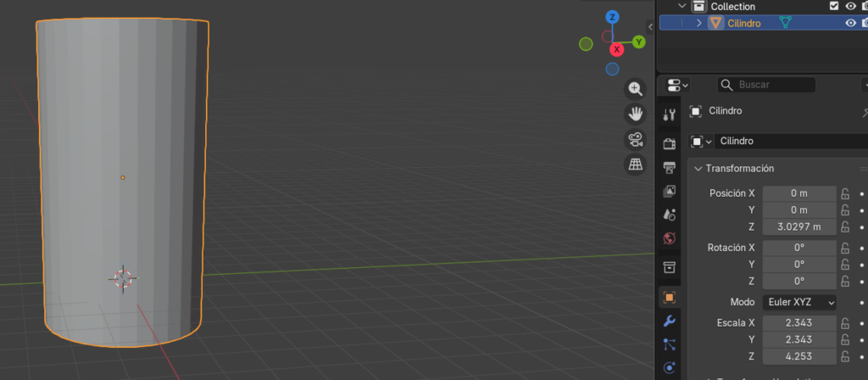
Task: Click the animate dot for Posición X
Action: pos(861,194)
